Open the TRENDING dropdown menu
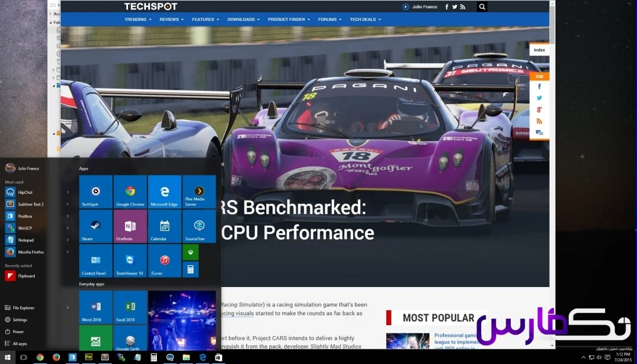 pos(138,20)
